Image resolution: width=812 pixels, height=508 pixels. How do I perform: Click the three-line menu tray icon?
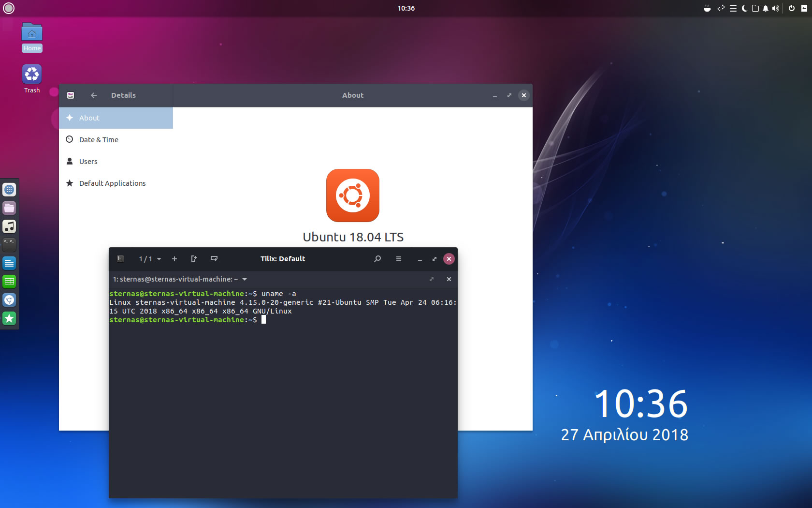point(733,8)
